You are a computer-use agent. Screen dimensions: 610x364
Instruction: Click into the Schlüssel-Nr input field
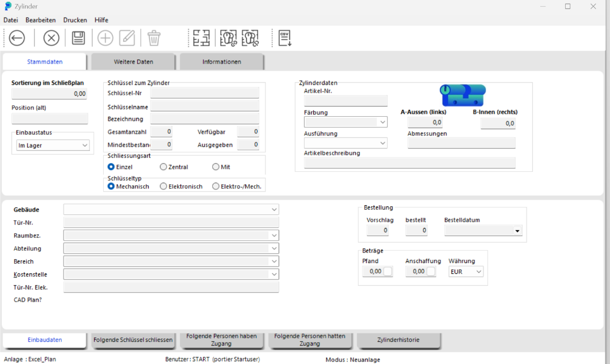coord(204,93)
